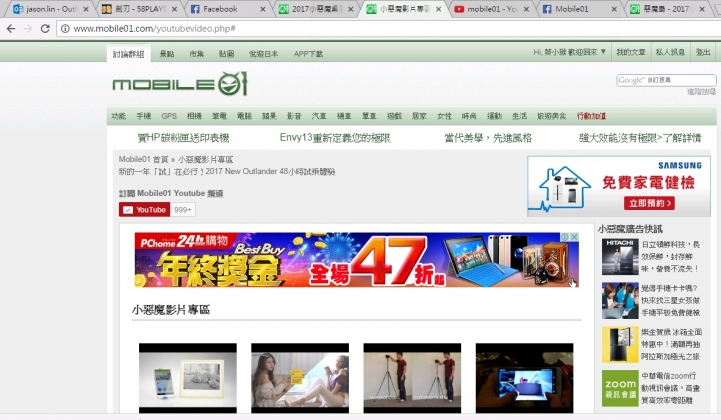Viewport: 721px width, 420px height.
Task: Click the Envy13 promo link
Action: pos(335,138)
